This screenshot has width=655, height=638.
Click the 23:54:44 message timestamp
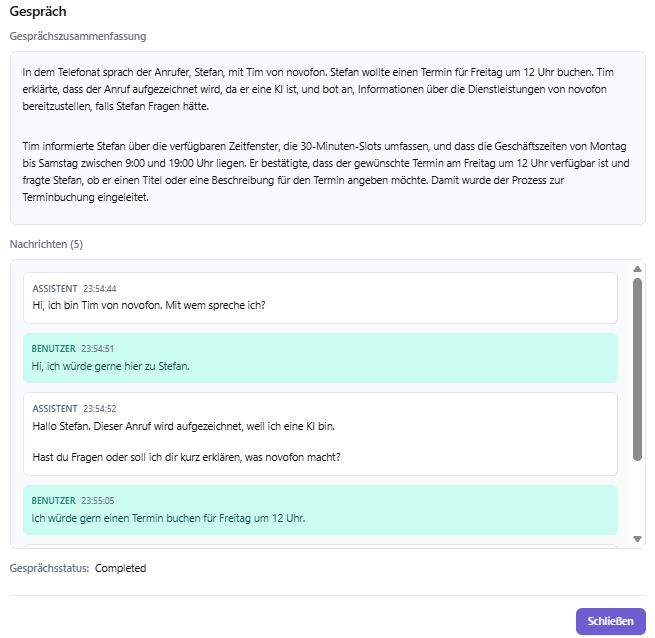(x=100, y=288)
